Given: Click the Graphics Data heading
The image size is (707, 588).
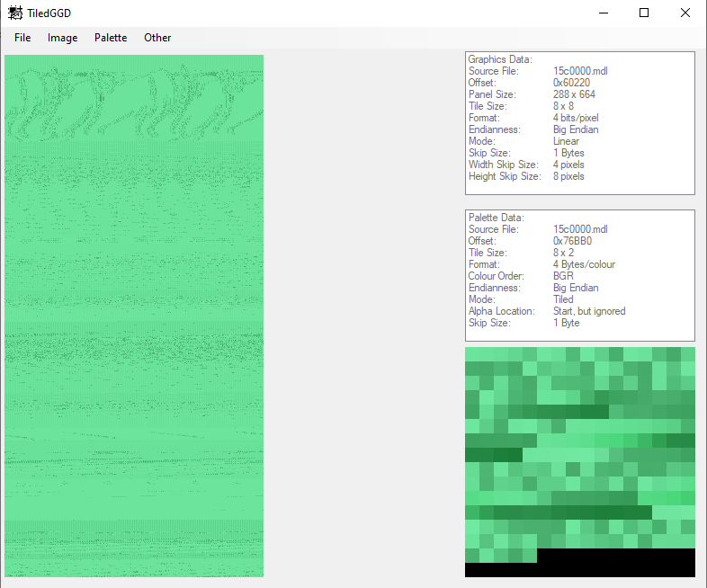Looking at the screenshot, I should click(500, 59).
